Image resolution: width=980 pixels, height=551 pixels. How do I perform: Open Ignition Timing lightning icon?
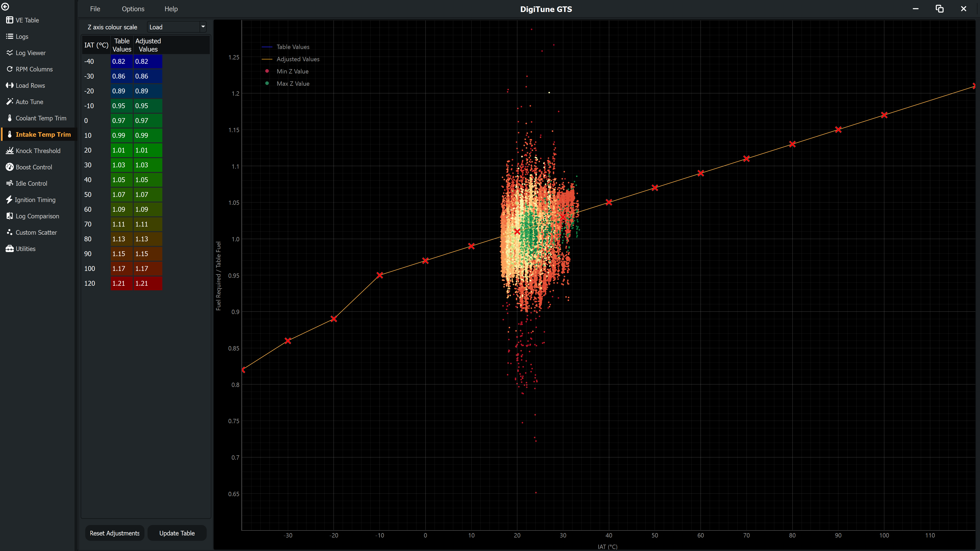(9, 200)
